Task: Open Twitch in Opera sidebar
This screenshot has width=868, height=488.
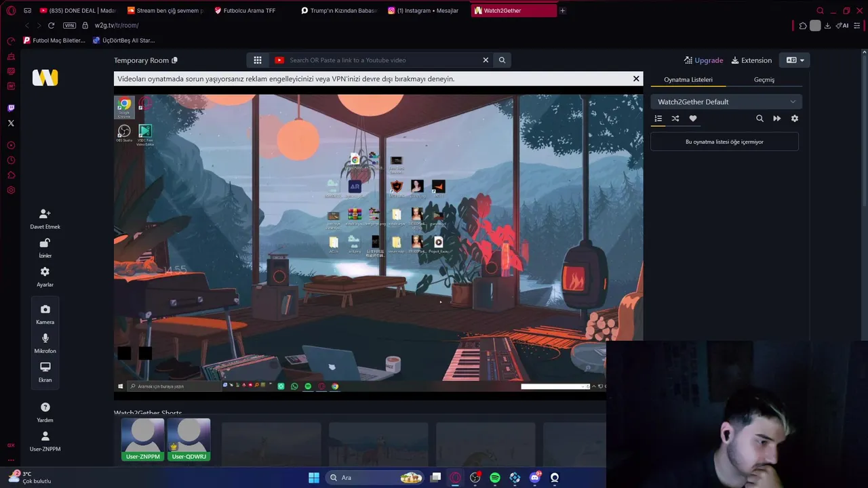Action: [x=11, y=108]
